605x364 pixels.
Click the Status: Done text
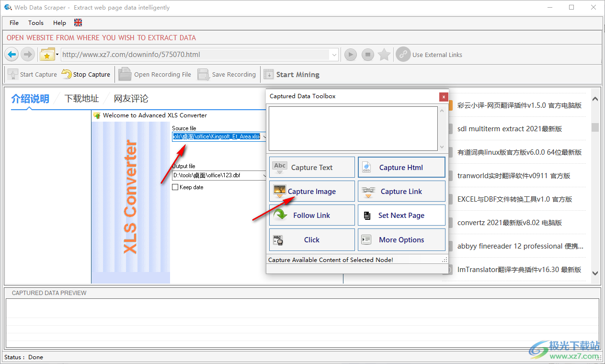pos(23,357)
